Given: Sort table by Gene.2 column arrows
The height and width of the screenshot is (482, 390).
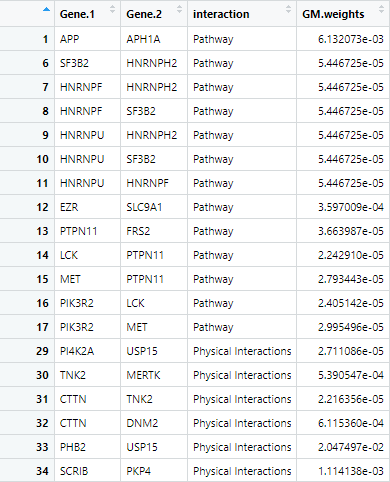Looking at the screenshot, I should click(x=179, y=9).
